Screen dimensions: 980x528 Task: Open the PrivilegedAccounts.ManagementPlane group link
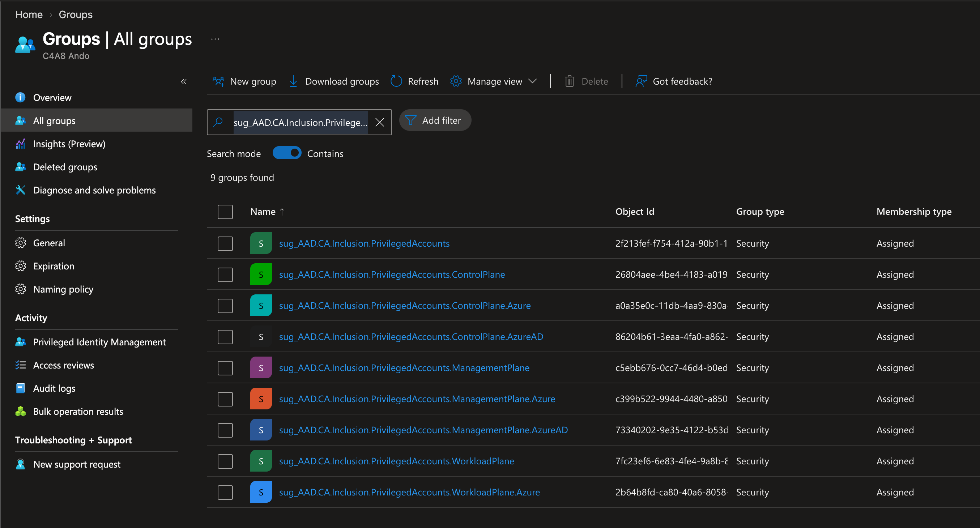click(404, 368)
